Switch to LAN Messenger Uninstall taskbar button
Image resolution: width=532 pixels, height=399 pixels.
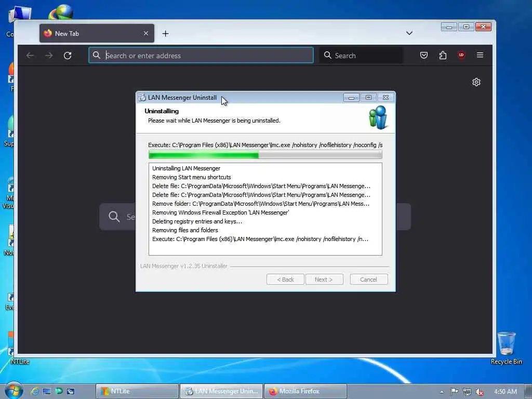tap(221, 391)
